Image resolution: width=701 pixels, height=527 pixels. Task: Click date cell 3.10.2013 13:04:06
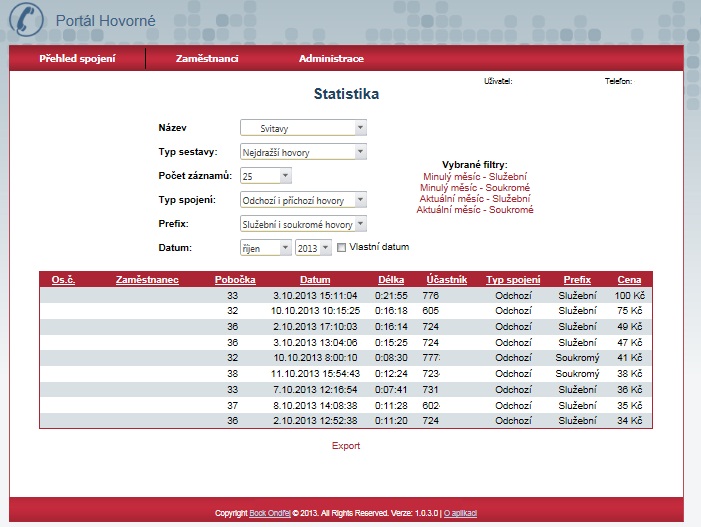(315, 342)
